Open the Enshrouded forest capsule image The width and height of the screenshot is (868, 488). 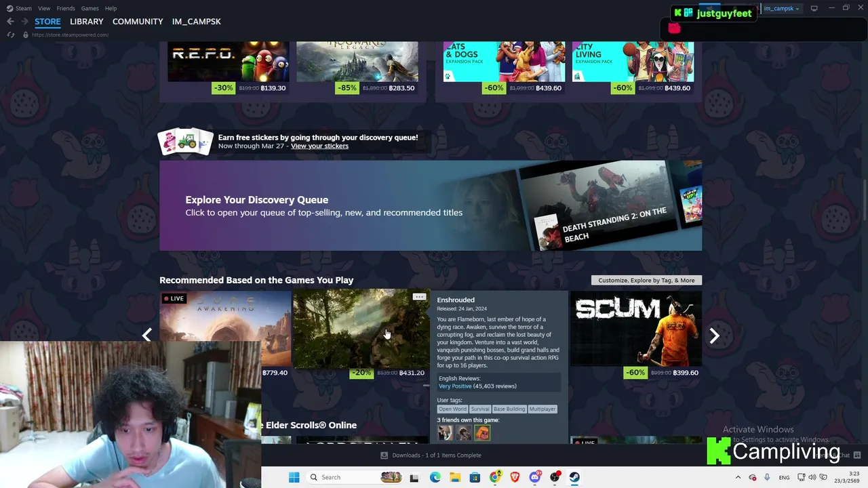click(361, 329)
